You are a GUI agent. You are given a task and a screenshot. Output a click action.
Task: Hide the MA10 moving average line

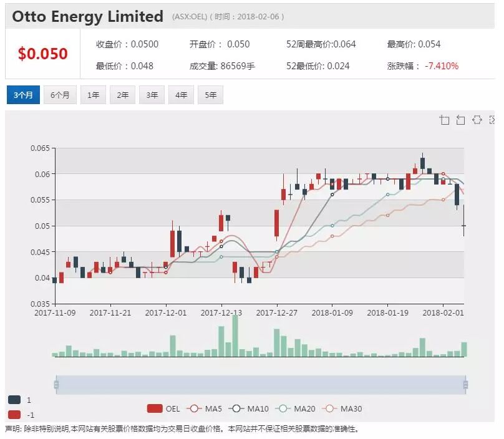point(249,409)
